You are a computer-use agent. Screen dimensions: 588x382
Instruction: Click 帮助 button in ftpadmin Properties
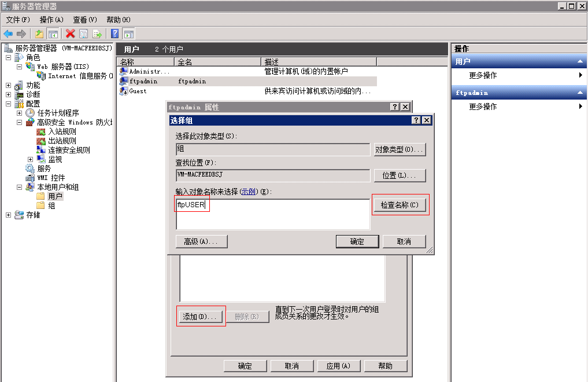pyautogui.click(x=386, y=366)
